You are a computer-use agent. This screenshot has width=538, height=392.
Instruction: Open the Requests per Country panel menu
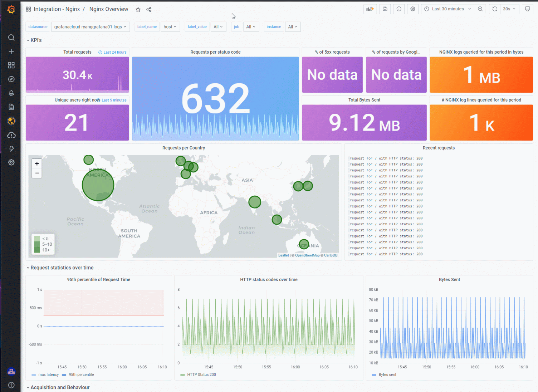click(x=184, y=148)
